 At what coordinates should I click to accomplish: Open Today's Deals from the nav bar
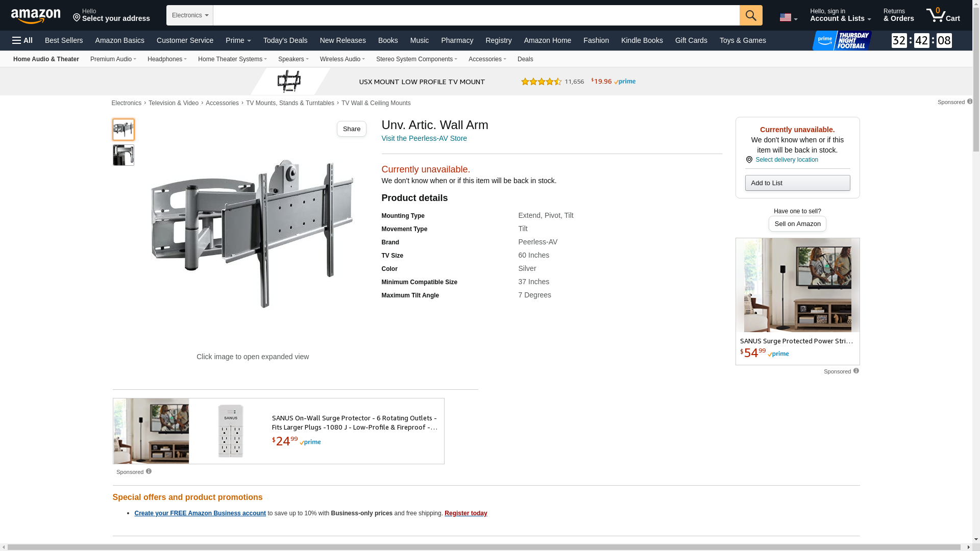click(285, 40)
